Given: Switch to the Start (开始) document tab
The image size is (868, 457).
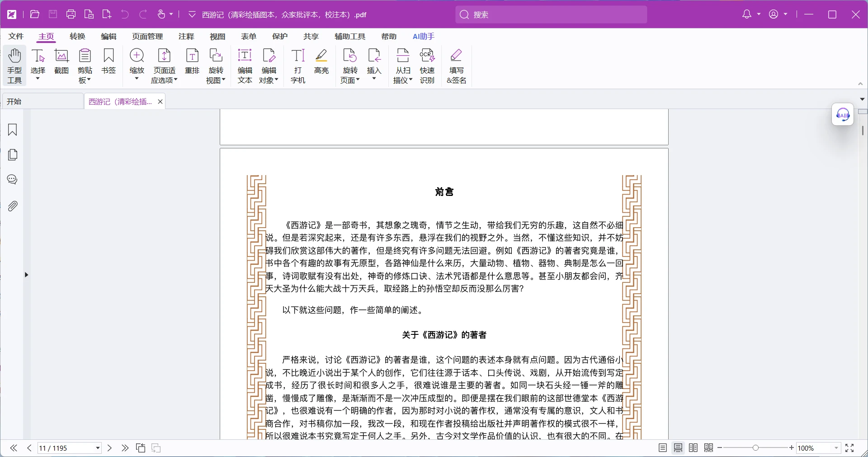Looking at the screenshot, I should [x=43, y=101].
